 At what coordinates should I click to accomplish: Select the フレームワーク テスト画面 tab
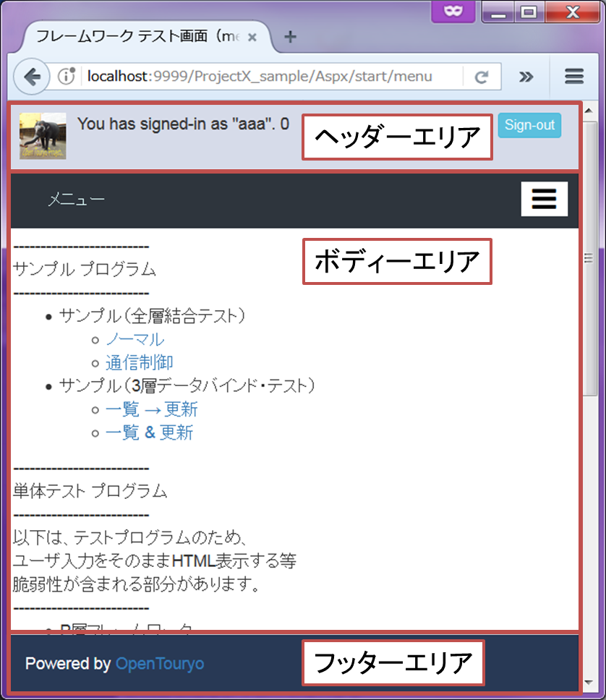(x=137, y=38)
